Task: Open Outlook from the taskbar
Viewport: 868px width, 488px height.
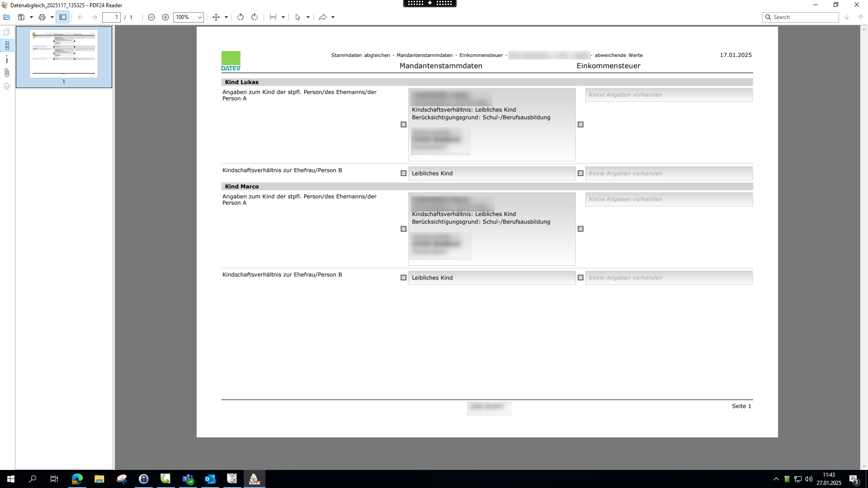Action: 210,479
